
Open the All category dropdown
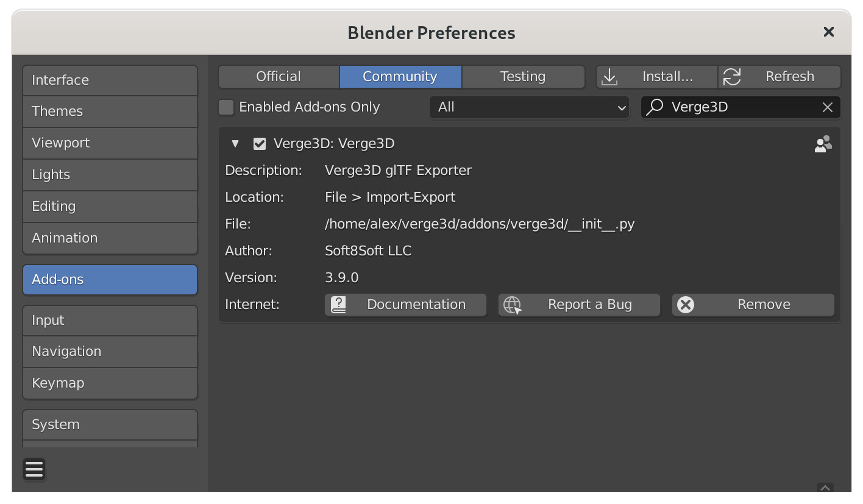pos(529,107)
